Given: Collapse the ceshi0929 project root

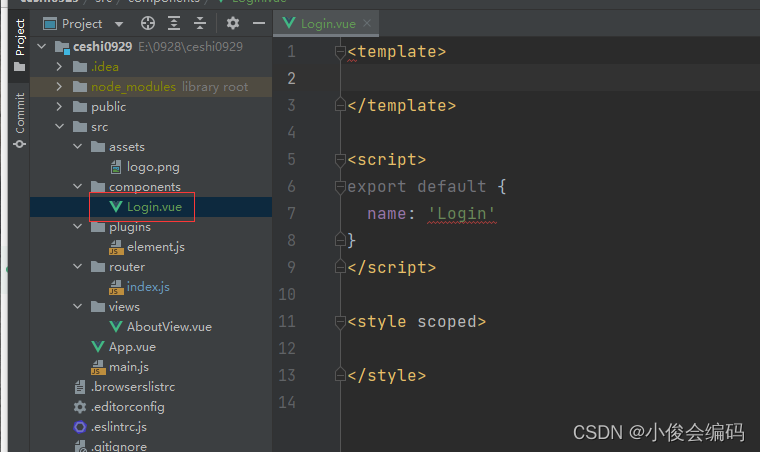Looking at the screenshot, I should coord(42,47).
